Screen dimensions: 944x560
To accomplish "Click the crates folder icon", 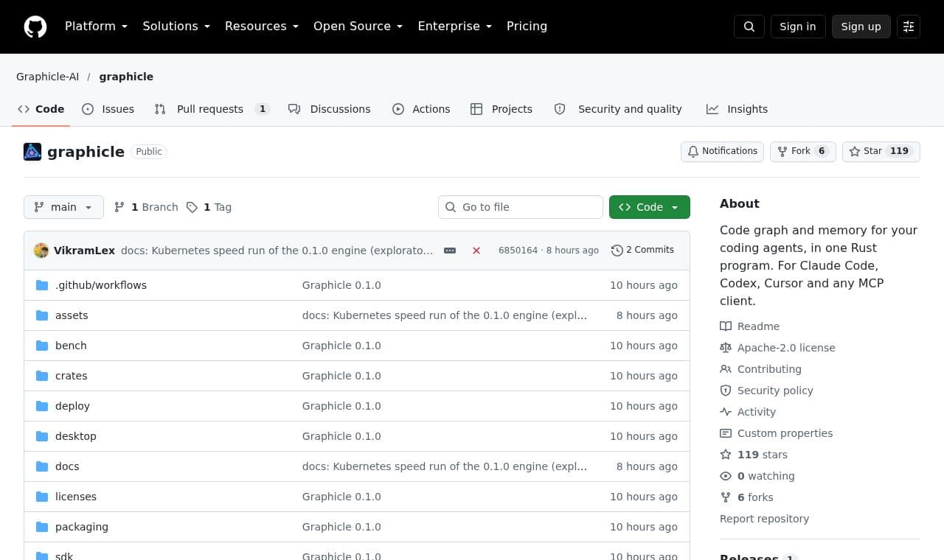I will coord(42,376).
